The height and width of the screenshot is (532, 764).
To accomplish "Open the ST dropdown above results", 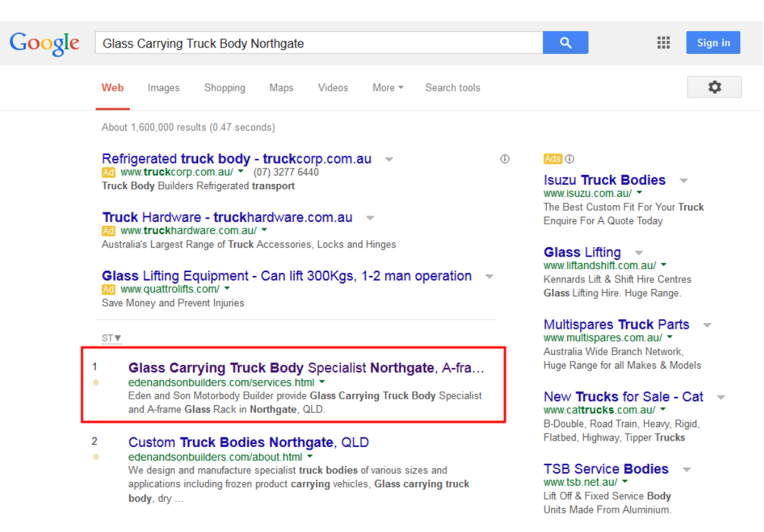I will click(112, 338).
